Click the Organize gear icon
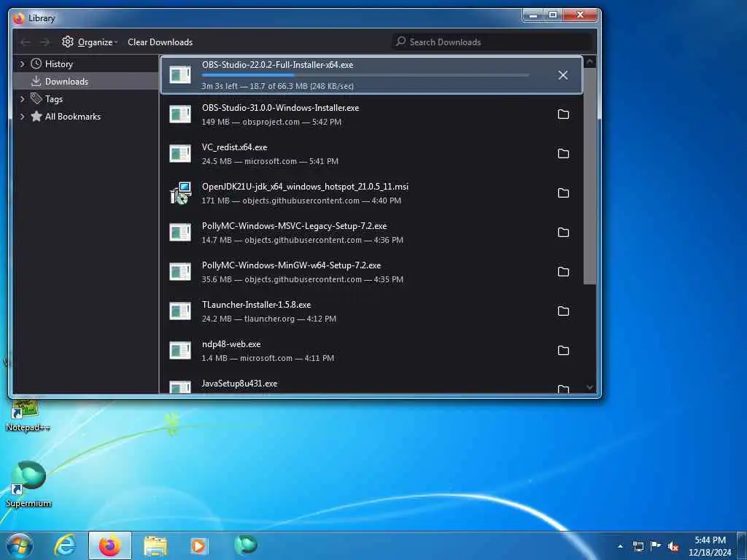The height and width of the screenshot is (560, 747). [x=68, y=42]
